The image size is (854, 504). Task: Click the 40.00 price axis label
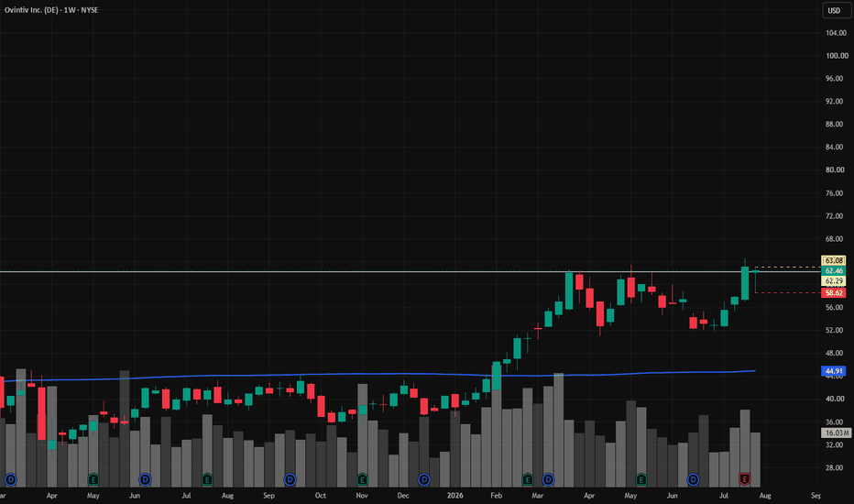coord(834,399)
